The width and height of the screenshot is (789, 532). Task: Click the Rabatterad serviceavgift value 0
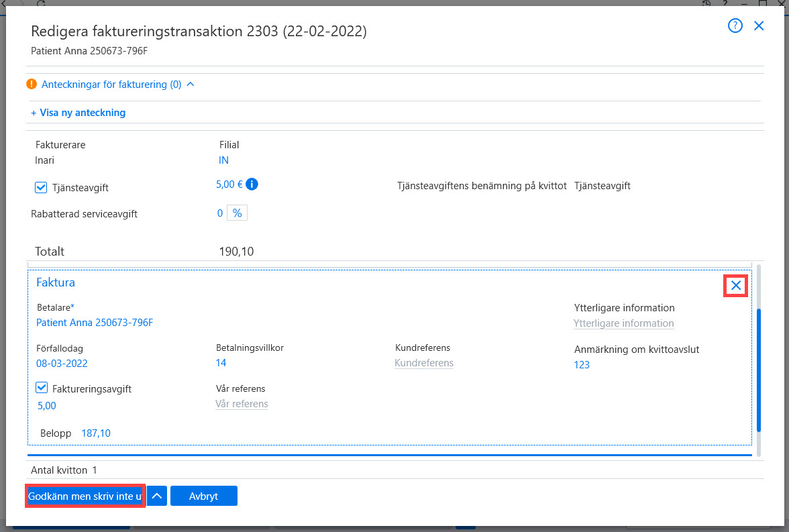click(x=220, y=213)
